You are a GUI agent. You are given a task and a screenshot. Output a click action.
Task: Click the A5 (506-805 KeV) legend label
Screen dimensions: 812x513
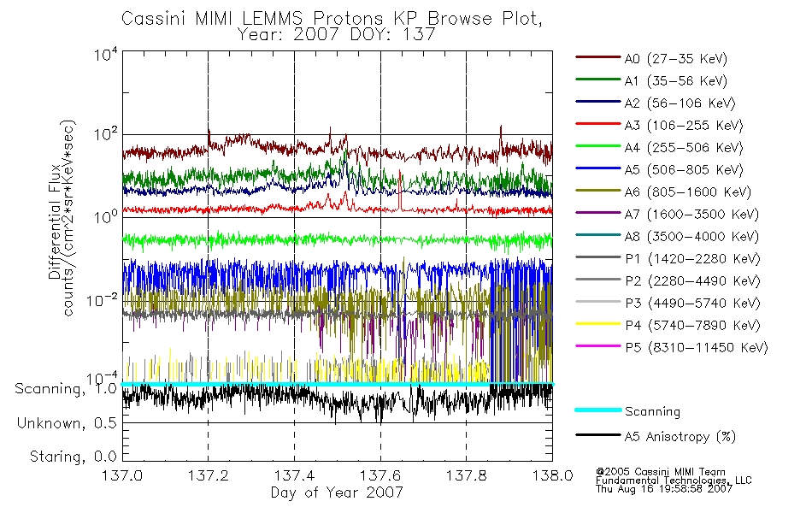click(684, 170)
